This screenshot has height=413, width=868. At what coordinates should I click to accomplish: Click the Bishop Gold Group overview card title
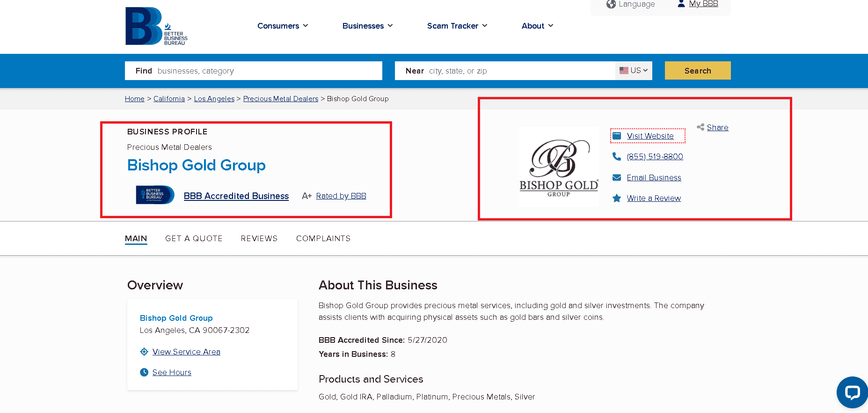tap(176, 318)
